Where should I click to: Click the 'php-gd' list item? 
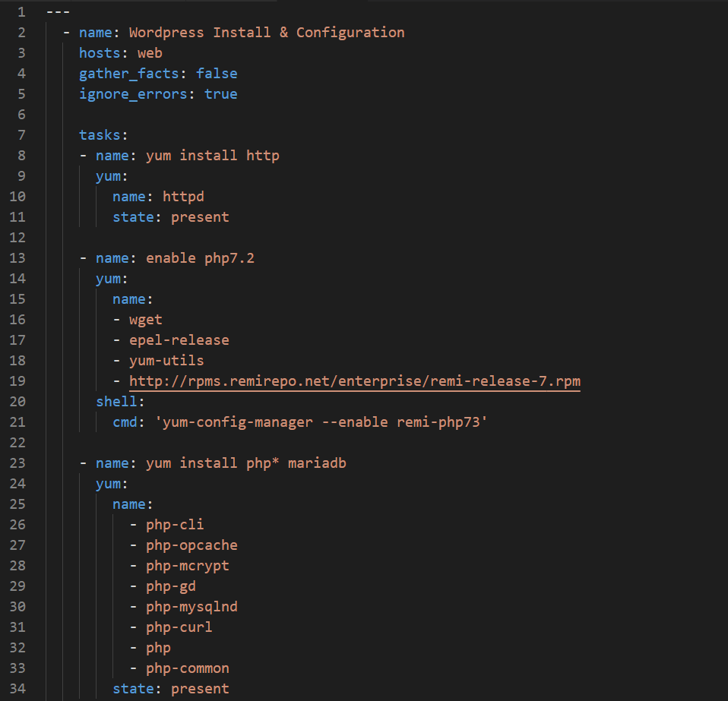point(171,586)
